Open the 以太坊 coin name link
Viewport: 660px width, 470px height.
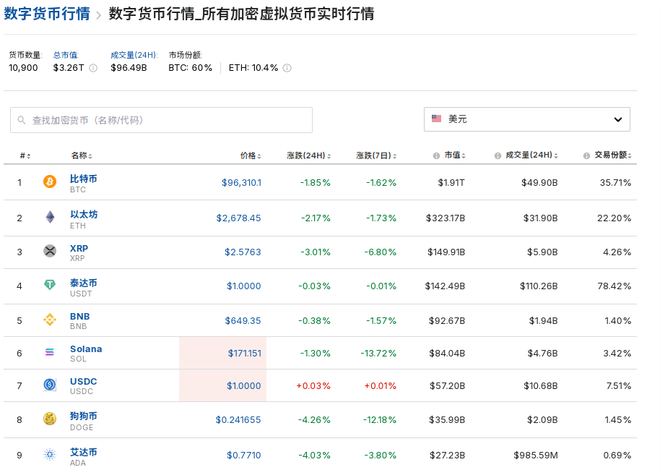pyautogui.click(x=83, y=213)
